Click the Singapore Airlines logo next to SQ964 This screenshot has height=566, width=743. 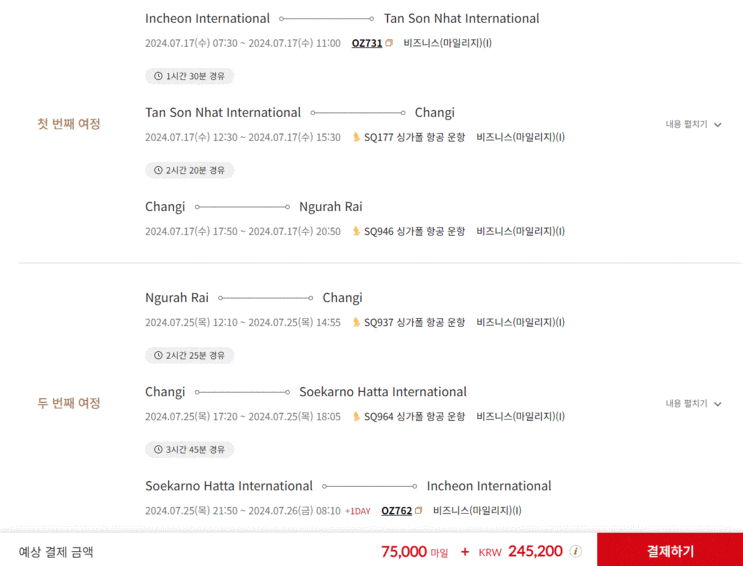(356, 416)
